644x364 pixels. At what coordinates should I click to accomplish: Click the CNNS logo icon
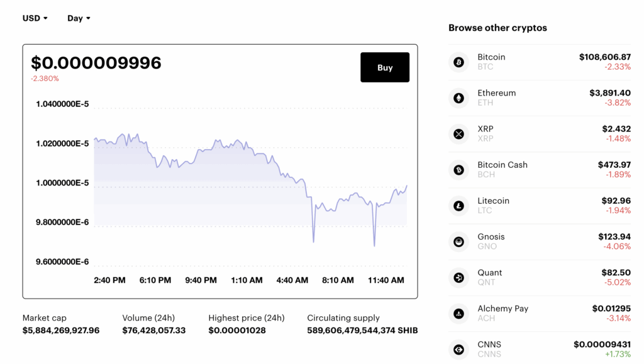458,349
